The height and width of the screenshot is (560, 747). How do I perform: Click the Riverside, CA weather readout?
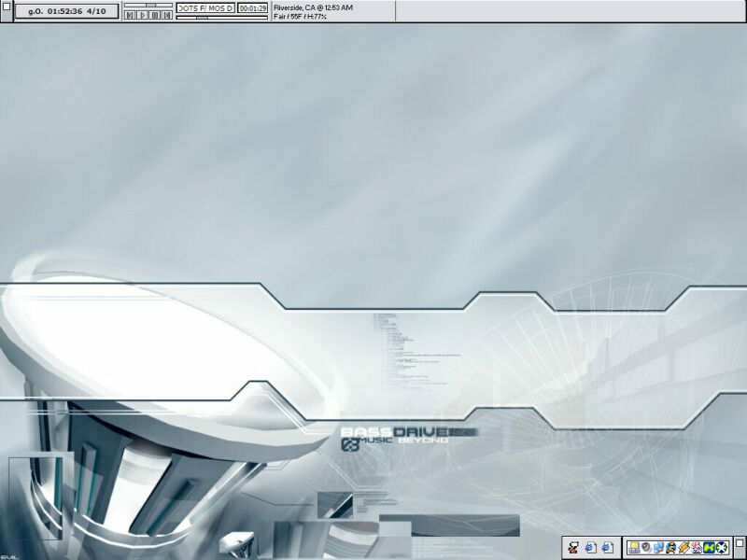313,7
